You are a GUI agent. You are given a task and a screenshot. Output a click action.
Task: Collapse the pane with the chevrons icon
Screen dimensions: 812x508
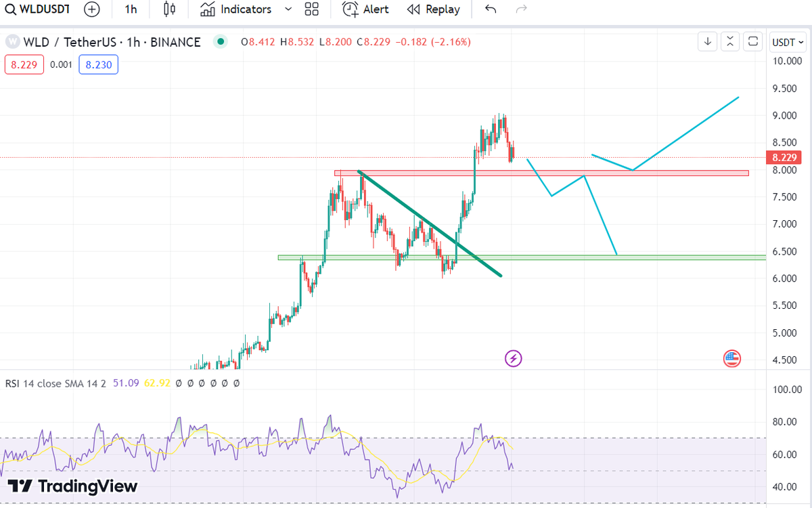point(730,41)
